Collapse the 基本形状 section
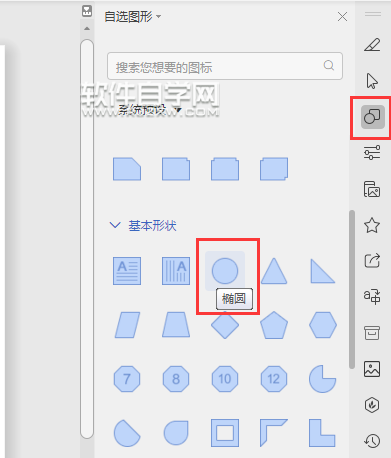Screen dimensions: 391x458 coord(115,225)
